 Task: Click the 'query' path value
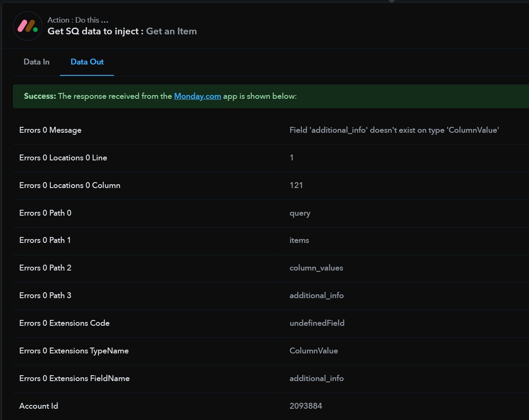[300, 213]
